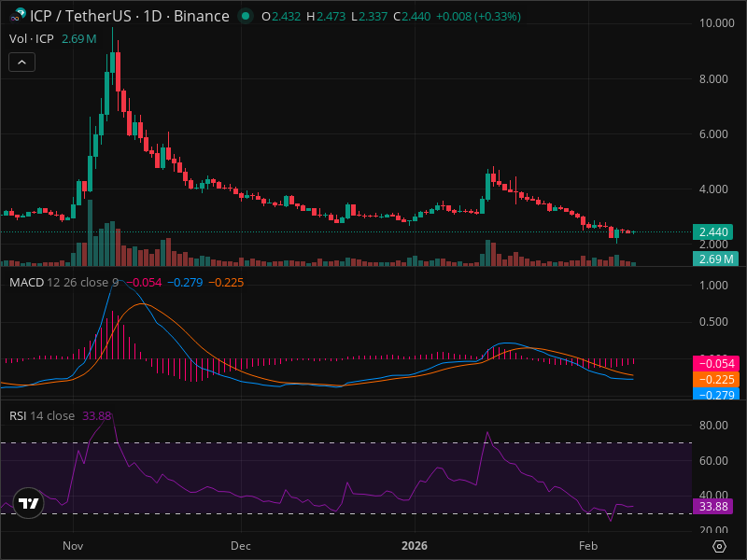Click the 80.00 RSI axis label
The width and height of the screenshot is (747, 560).
tap(713, 426)
